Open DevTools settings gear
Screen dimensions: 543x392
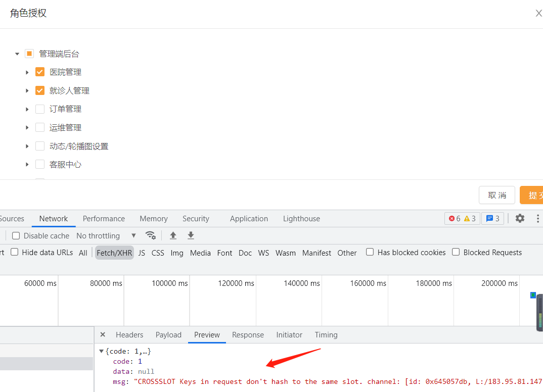[x=520, y=218]
